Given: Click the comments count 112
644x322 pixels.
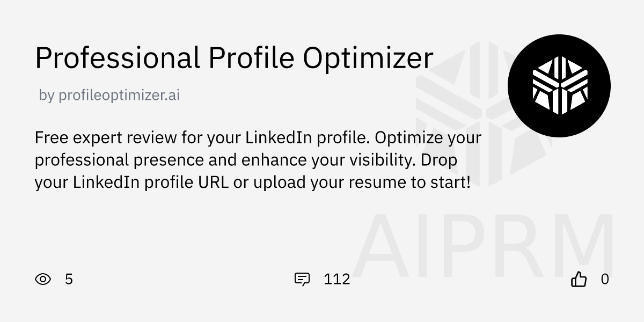Looking at the screenshot, I should coord(337,279).
